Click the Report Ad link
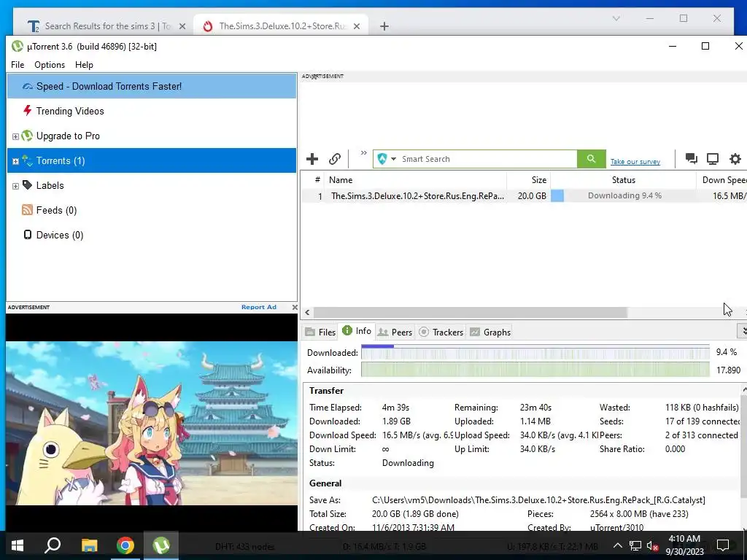The height and width of the screenshot is (560, 747). coord(259,307)
